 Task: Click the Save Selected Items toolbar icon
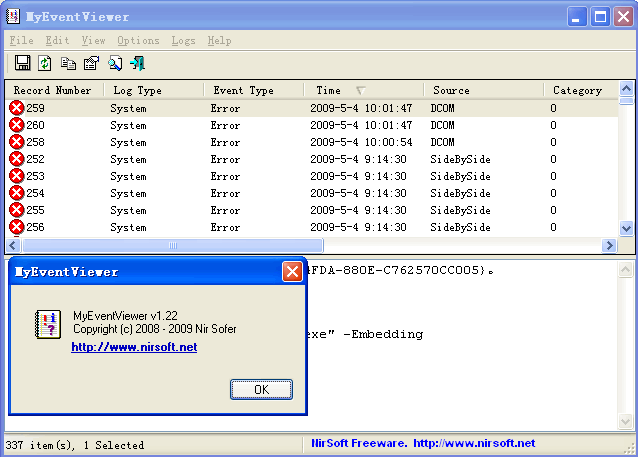22,63
